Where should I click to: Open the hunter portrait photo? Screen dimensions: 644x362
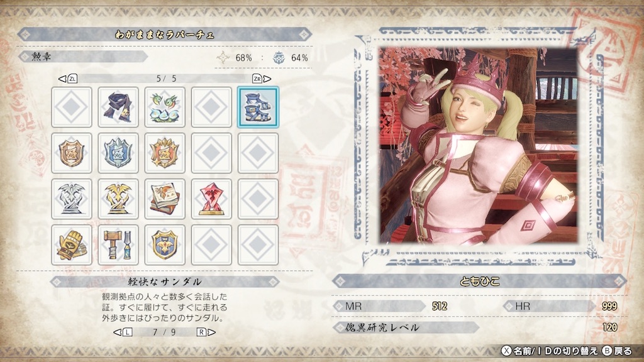(x=478, y=145)
